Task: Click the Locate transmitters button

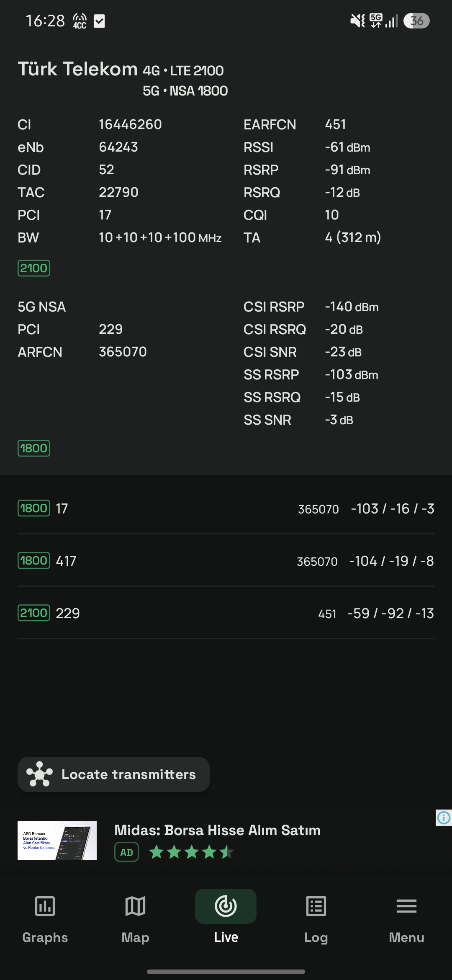Action: click(113, 774)
